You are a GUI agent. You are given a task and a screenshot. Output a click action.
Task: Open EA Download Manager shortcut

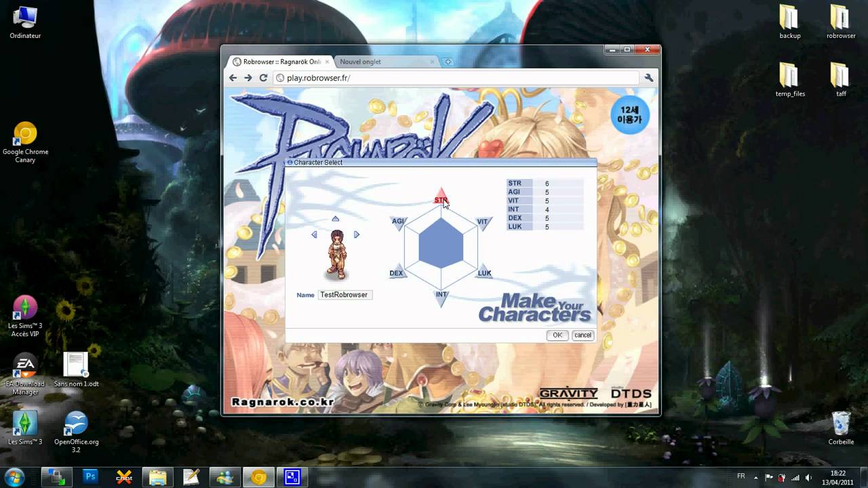(x=25, y=375)
